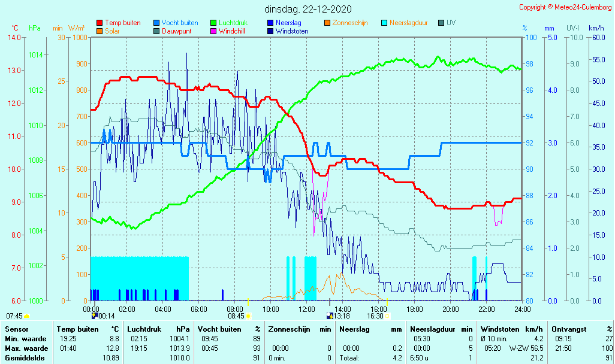This screenshot has width=615, height=364.
Task: Select the Zonneschijn legend label
Action: [350, 23]
